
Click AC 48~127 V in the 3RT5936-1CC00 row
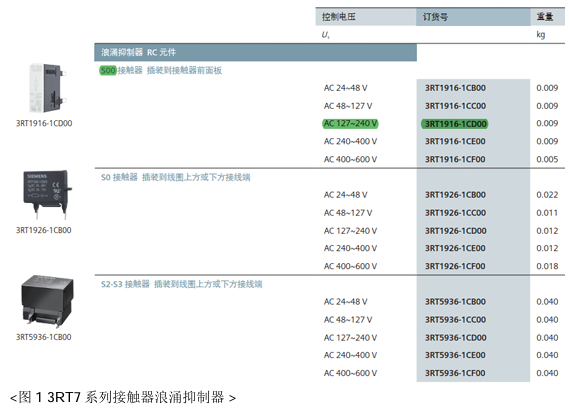click(348, 320)
